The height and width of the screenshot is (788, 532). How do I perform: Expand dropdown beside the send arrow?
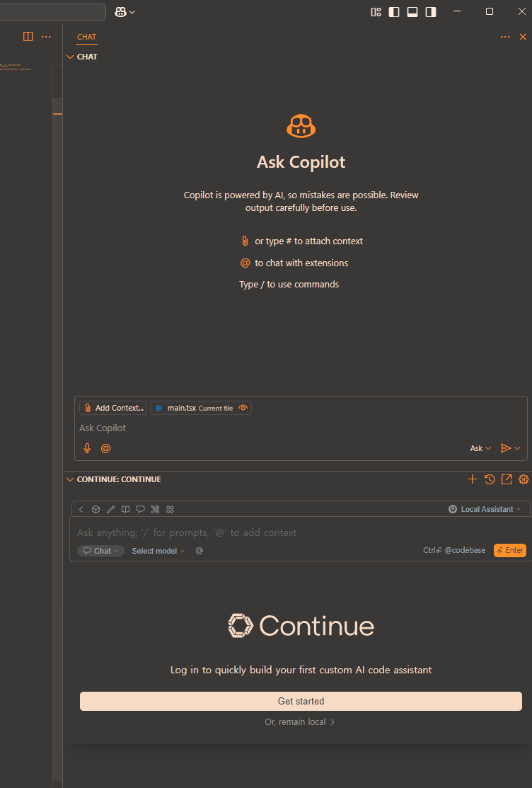pos(517,448)
